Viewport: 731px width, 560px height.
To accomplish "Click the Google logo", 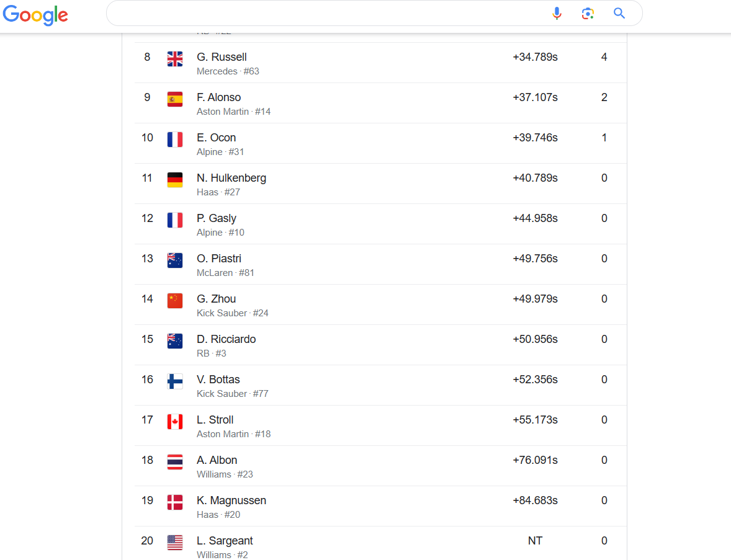I will click(x=35, y=14).
